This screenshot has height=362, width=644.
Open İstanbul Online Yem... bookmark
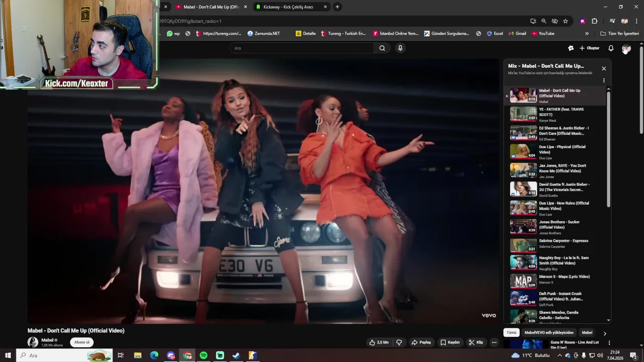[395, 34]
